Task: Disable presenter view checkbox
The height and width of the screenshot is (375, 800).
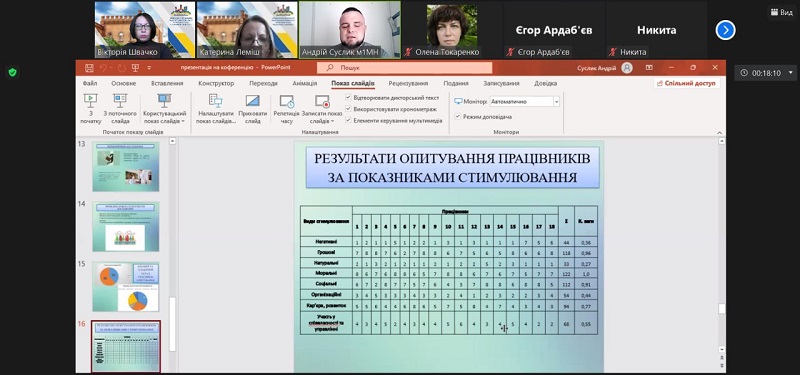Action: click(x=457, y=116)
